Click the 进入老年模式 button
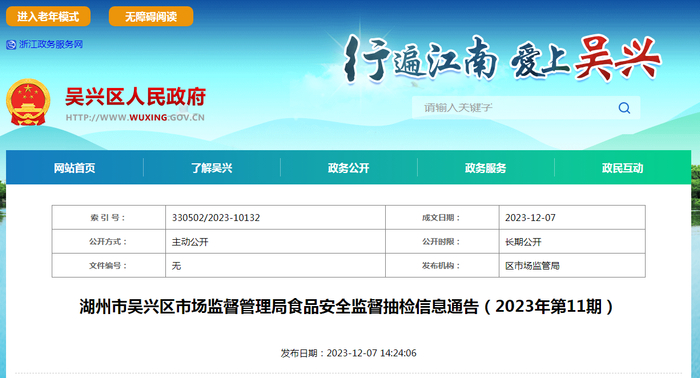The height and width of the screenshot is (378, 700). [x=48, y=17]
